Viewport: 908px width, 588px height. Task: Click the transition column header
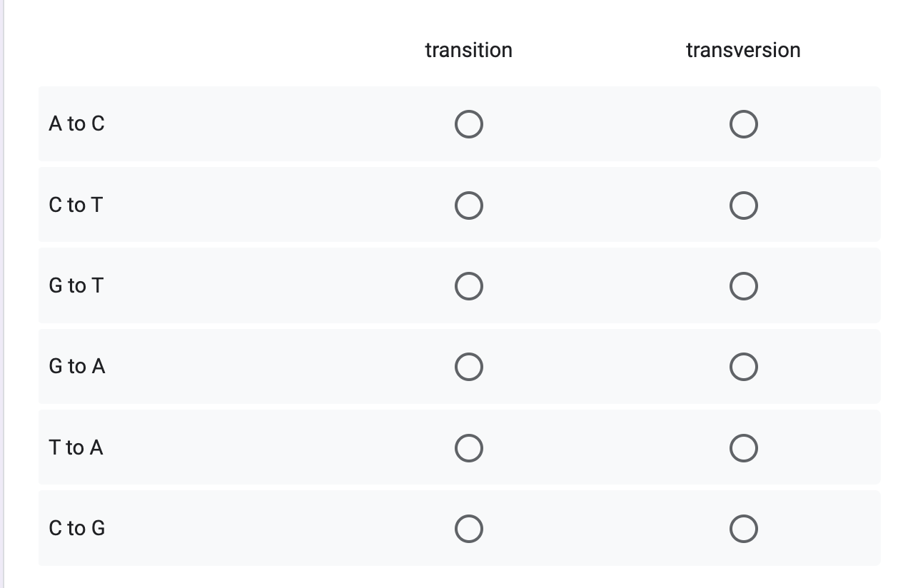pyautogui.click(x=469, y=50)
